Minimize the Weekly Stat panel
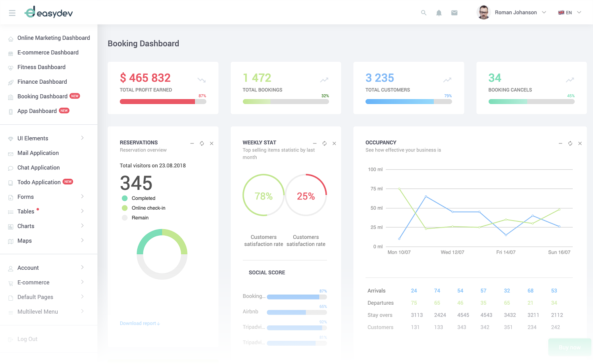 point(315,143)
